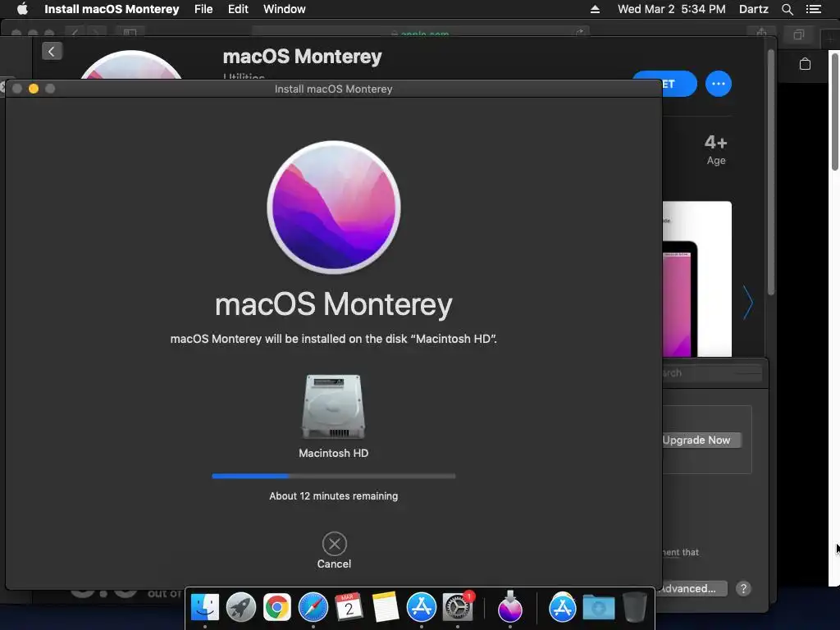The height and width of the screenshot is (630, 840).
Task: Click the App Store window scrollbar
Action: point(771,171)
